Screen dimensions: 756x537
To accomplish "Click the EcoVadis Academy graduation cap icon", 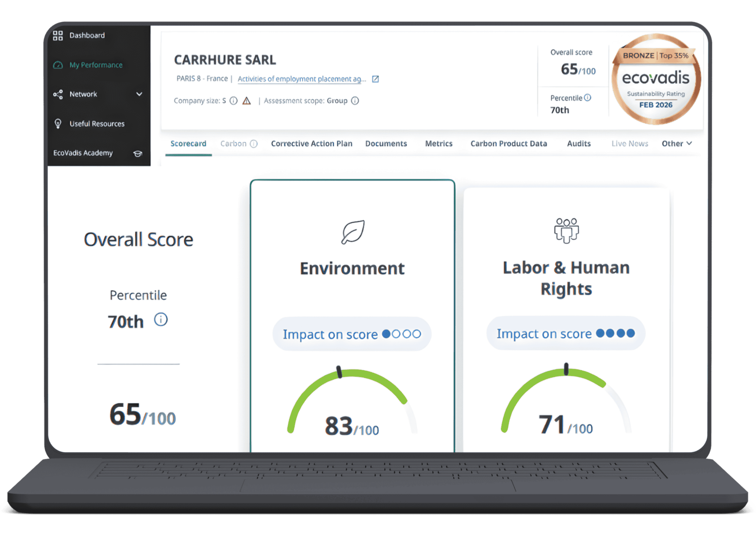I will [x=137, y=153].
